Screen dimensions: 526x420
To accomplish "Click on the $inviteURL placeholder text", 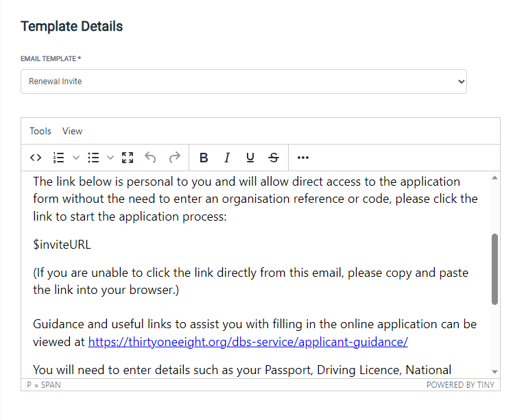I will tap(62, 245).
